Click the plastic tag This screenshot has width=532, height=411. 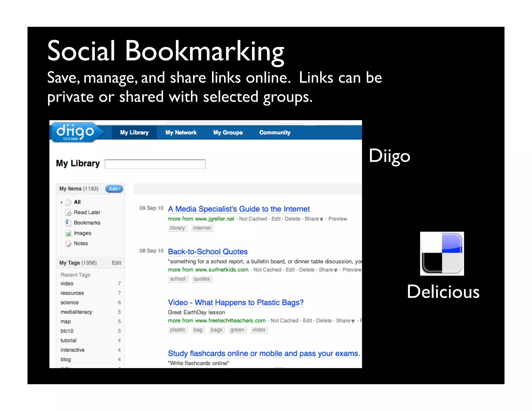178,330
